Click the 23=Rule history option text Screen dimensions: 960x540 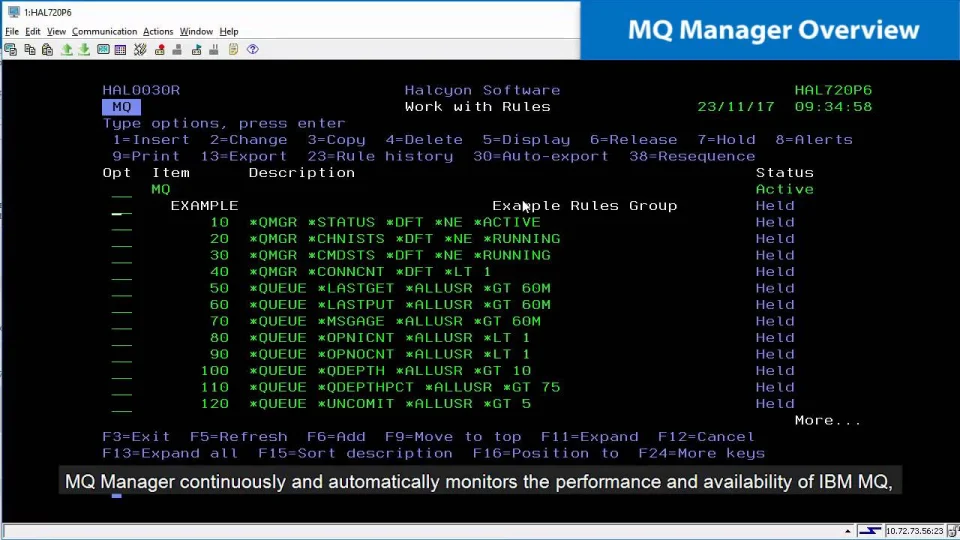point(380,156)
